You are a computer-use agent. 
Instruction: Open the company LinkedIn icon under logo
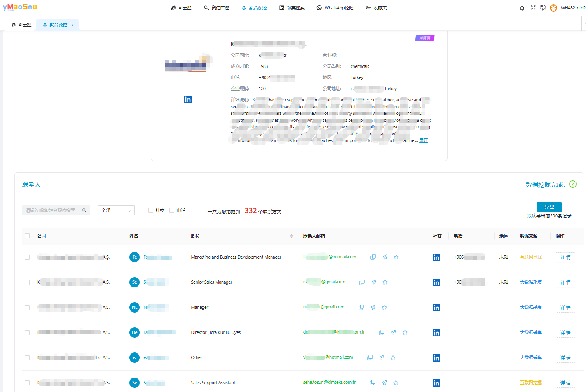(x=188, y=99)
